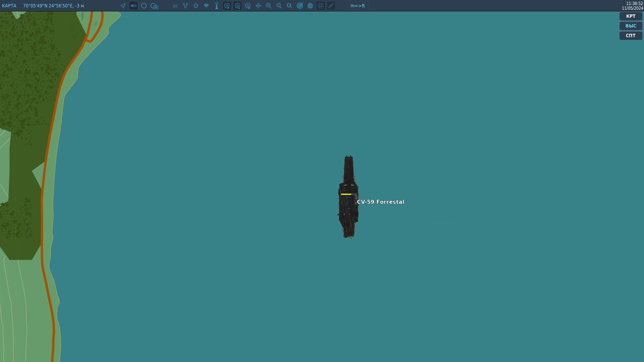Viewport: 644px width, 362px height.
Task: Select the СПТ satellite mode button
Action: tap(631, 36)
